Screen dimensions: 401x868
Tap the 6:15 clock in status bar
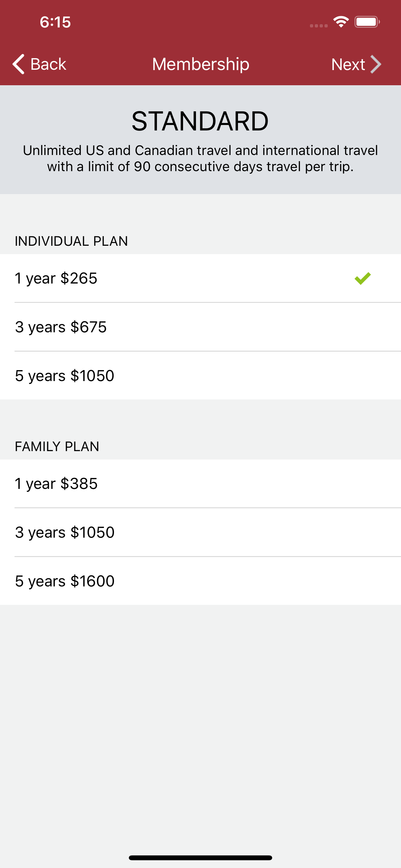pos(55,22)
